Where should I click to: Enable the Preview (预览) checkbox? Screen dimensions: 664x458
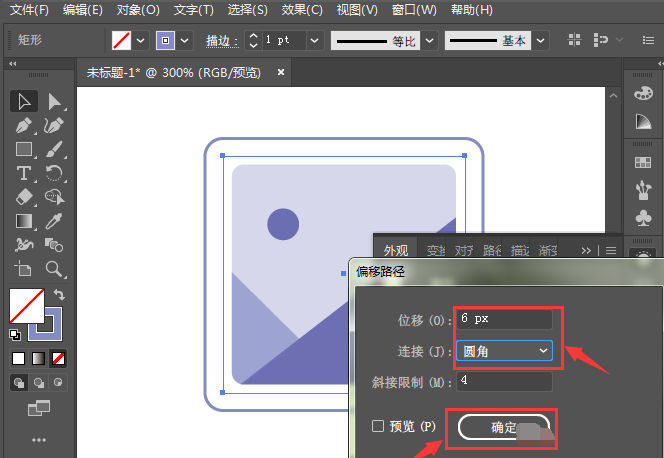point(378,426)
